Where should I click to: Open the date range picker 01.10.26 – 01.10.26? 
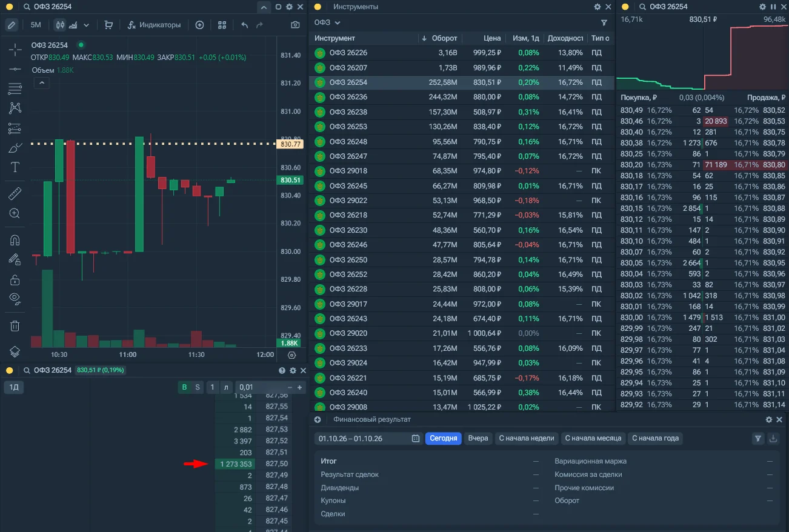369,439
